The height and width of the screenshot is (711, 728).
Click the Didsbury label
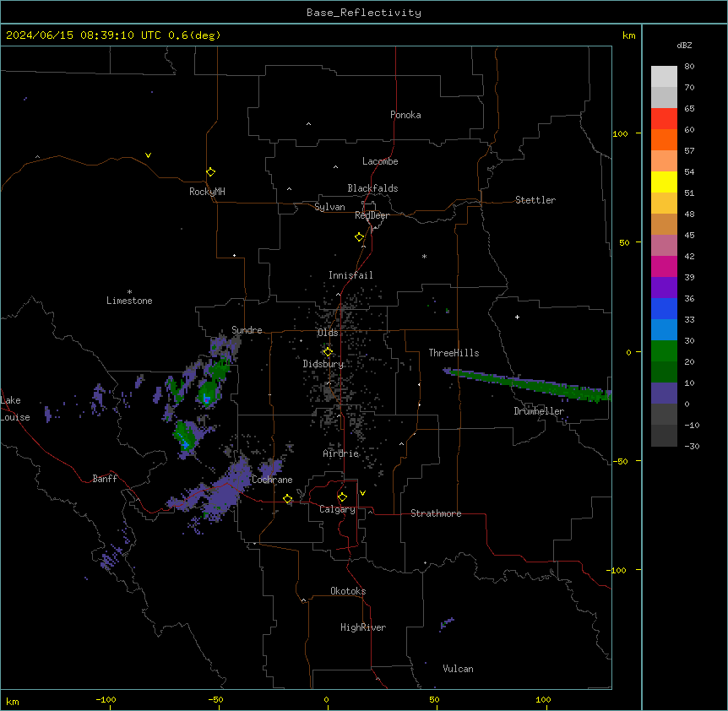coord(323,364)
